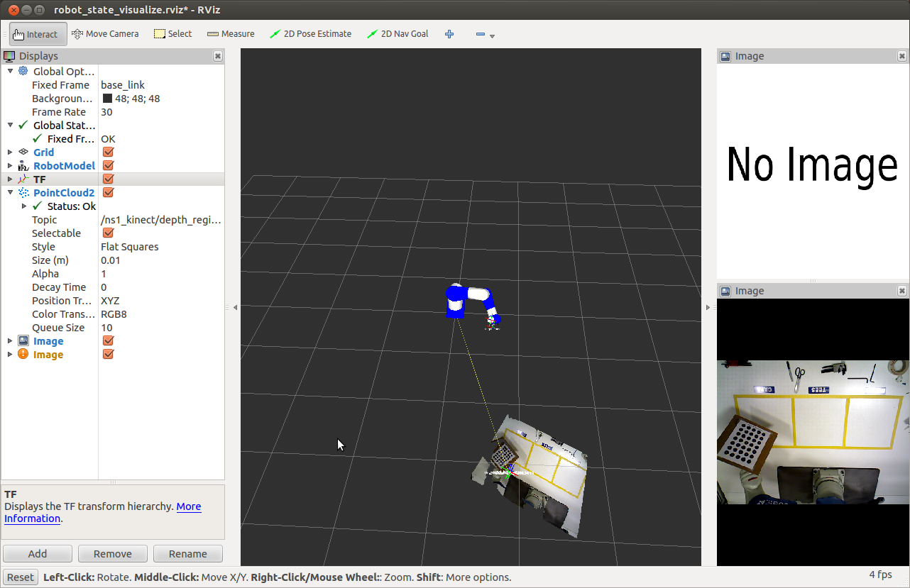Click the Rename display button

(x=188, y=554)
